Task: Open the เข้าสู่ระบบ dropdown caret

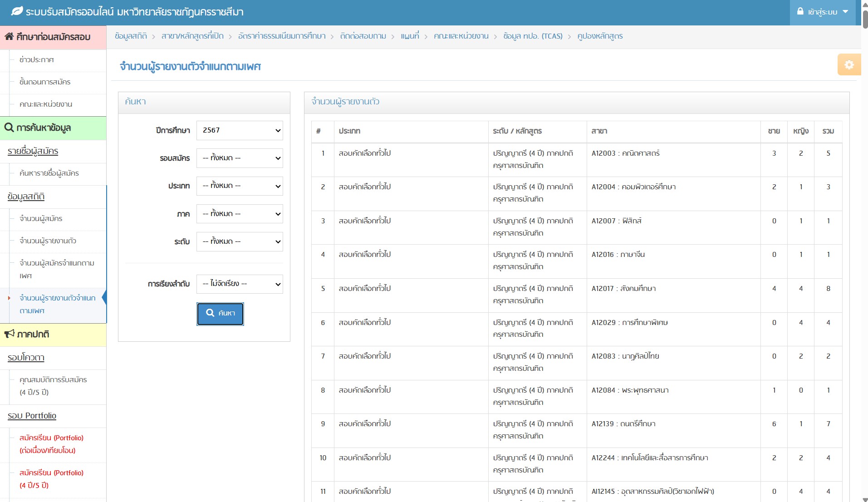Action: pyautogui.click(x=845, y=12)
